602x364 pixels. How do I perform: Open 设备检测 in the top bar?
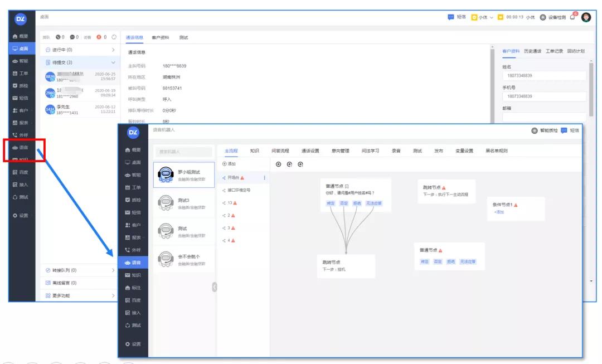point(552,17)
